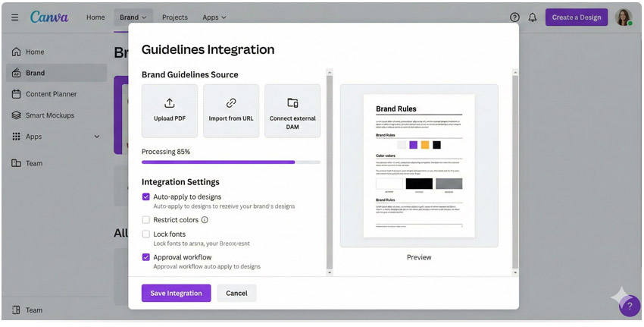The width and height of the screenshot is (644, 327).
Task: Click the purple swatch in preview
Action: tap(413, 145)
